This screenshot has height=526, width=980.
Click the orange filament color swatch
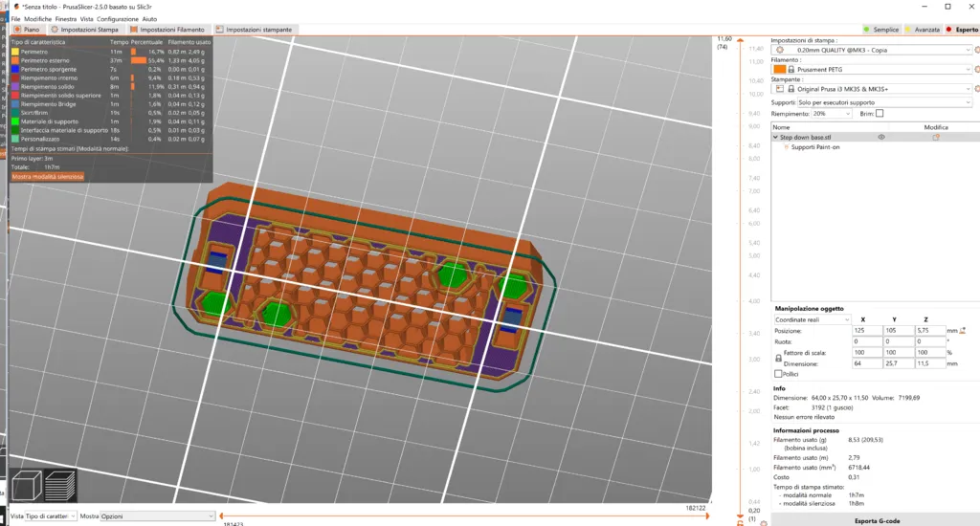[x=779, y=70]
